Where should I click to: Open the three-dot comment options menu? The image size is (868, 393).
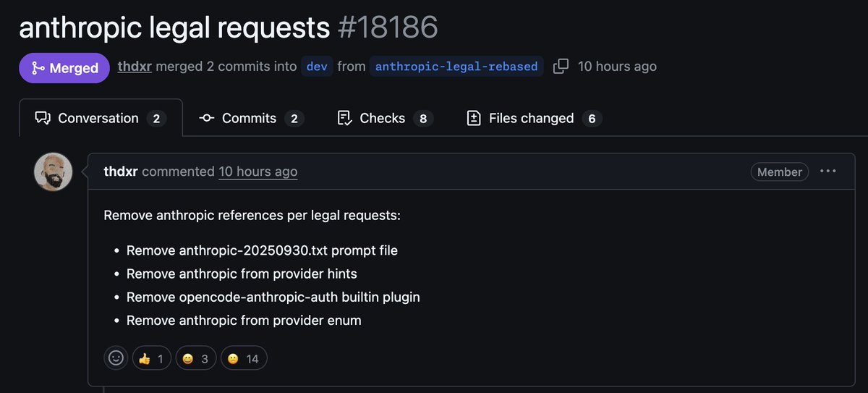coord(827,172)
